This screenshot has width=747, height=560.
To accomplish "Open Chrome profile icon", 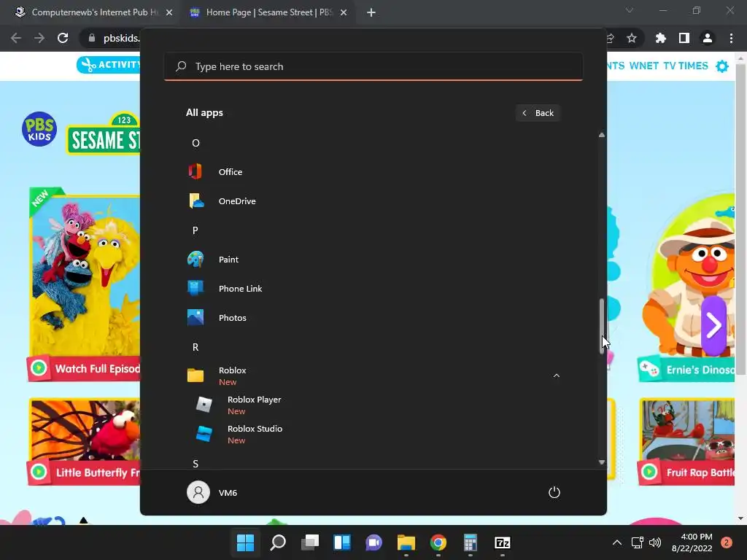I will pyautogui.click(x=708, y=38).
